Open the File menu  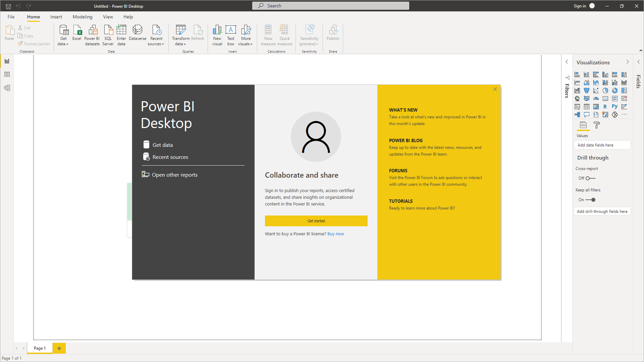click(11, 17)
